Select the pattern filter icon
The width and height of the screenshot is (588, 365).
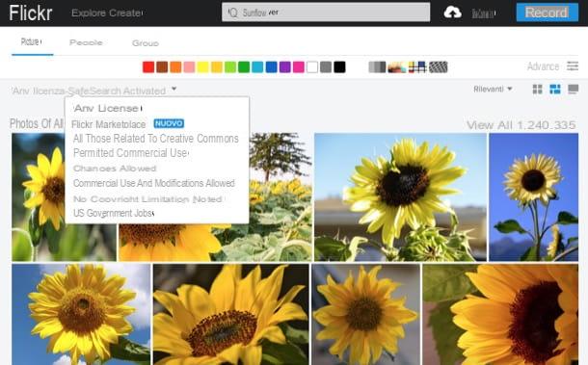(x=438, y=67)
